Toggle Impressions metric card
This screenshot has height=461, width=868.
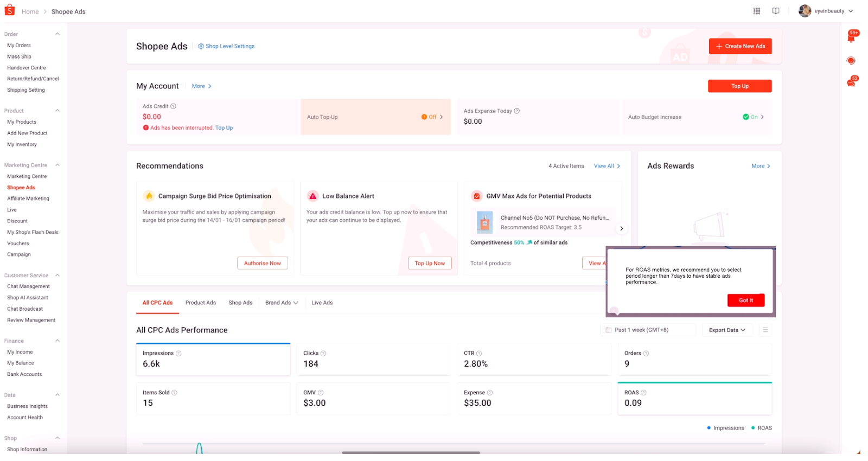(x=213, y=359)
